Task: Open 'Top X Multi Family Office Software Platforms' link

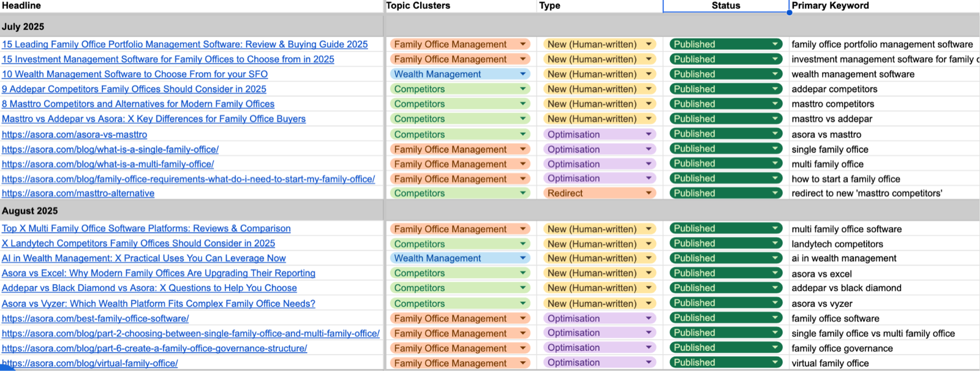Action: coord(146,228)
